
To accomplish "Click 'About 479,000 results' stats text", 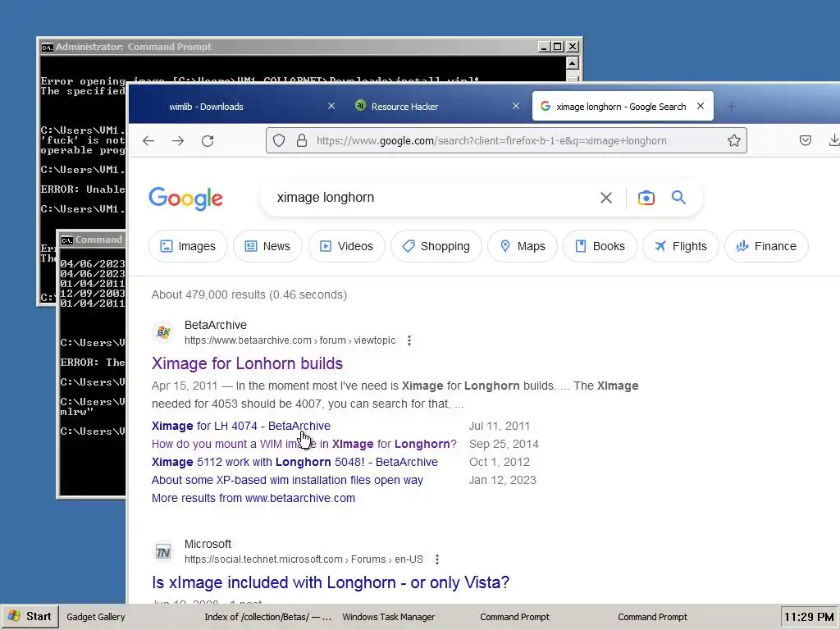I will (249, 294).
